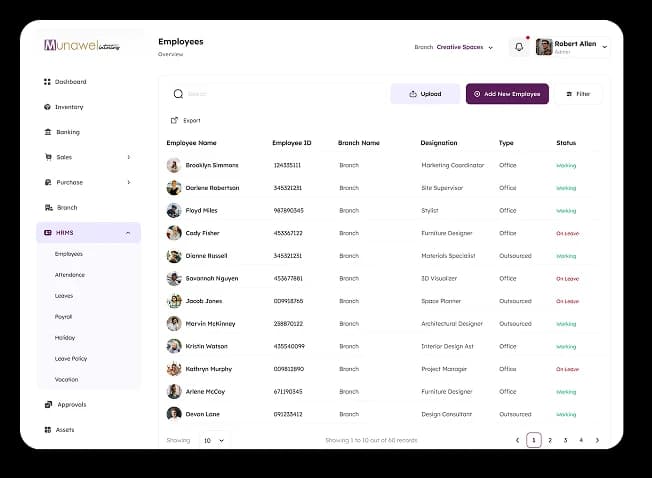Click the HRMS sidebar icon
The height and width of the screenshot is (478, 652).
coord(48,232)
